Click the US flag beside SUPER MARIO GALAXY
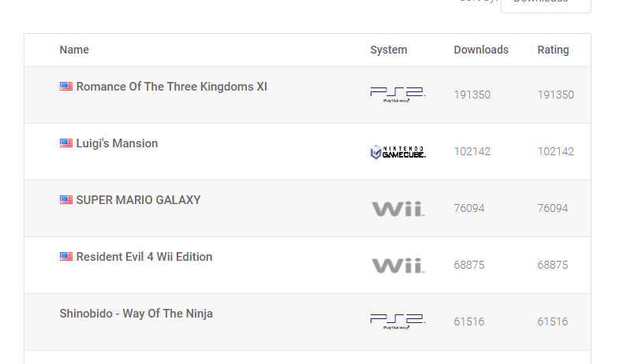This screenshot has width=623, height=364. pos(66,200)
